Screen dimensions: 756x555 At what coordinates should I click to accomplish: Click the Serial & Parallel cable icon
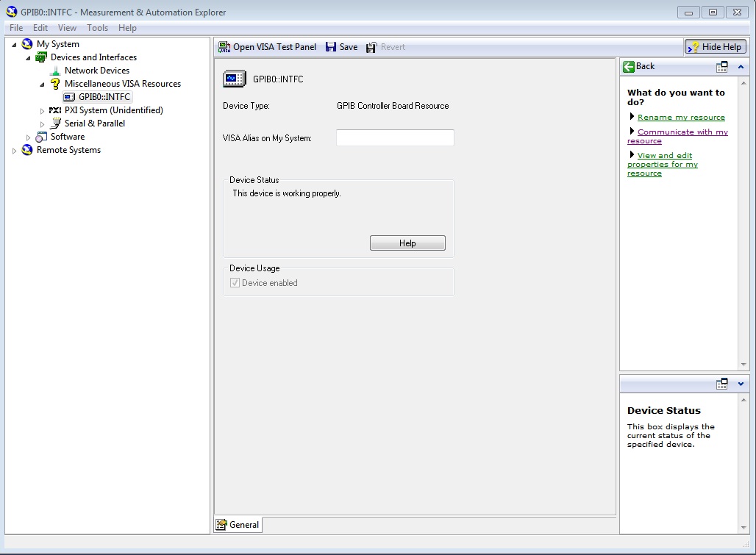[55, 123]
